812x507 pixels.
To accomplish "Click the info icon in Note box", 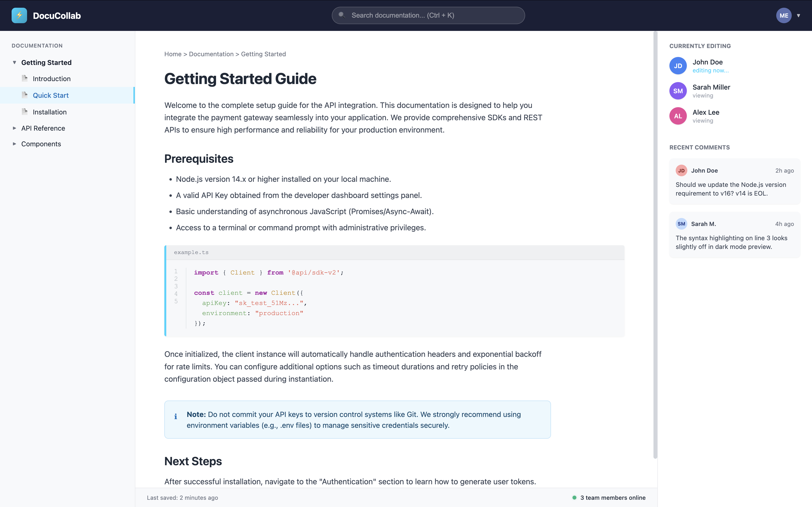I will coord(175,416).
